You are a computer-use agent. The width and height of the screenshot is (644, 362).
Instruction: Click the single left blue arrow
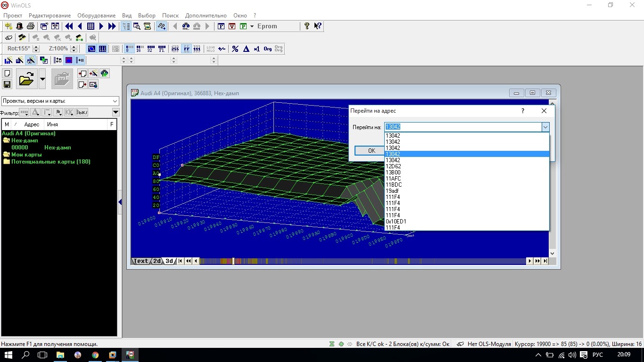80,26
